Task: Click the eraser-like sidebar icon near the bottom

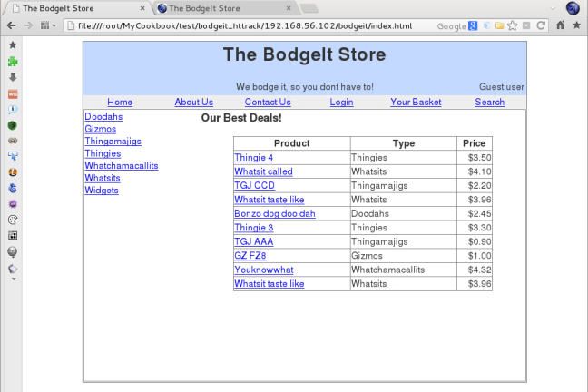Action: point(13,269)
